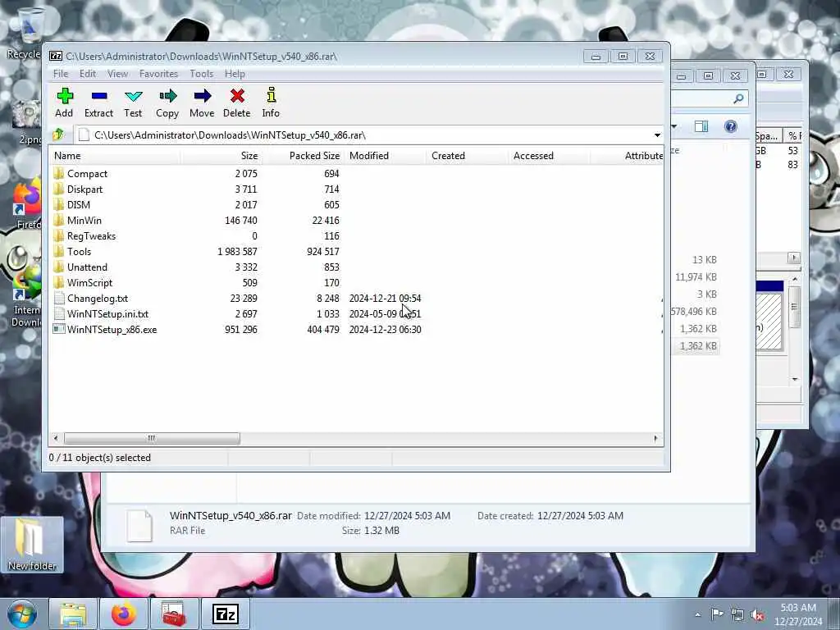The image size is (840, 630).
Task: Open the File menu
Action: pos(61,74)
